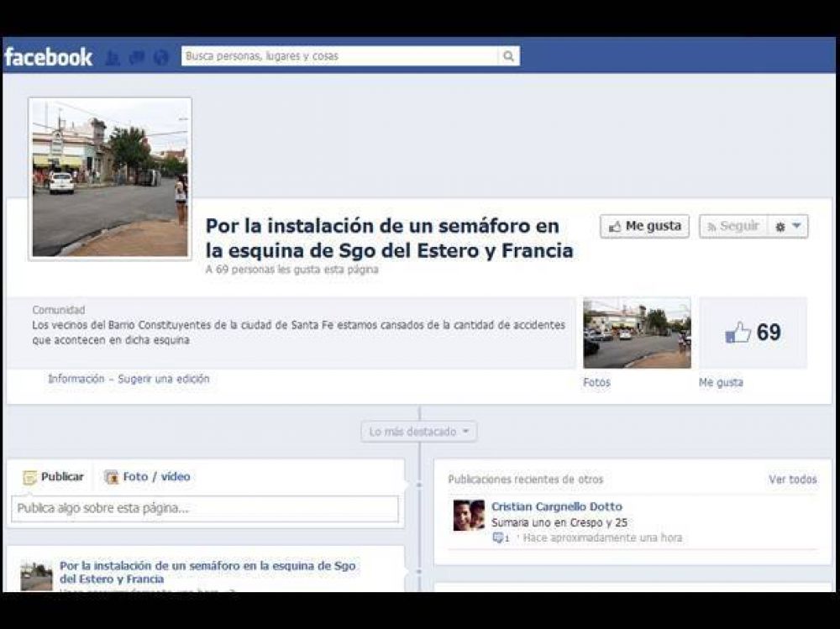
Task: Open the 69 likes box
Action: point(753,333)
